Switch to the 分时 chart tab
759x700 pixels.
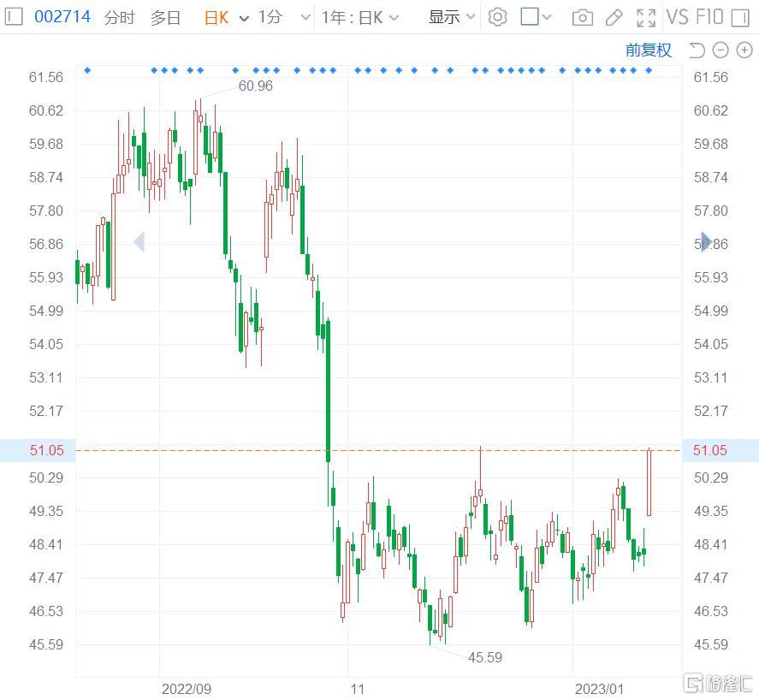click(x=119, y=18)
